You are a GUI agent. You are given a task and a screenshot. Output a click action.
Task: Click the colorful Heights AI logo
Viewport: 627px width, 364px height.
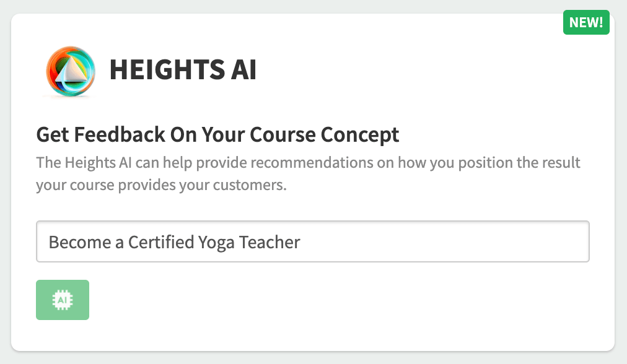tap(71, 71)
